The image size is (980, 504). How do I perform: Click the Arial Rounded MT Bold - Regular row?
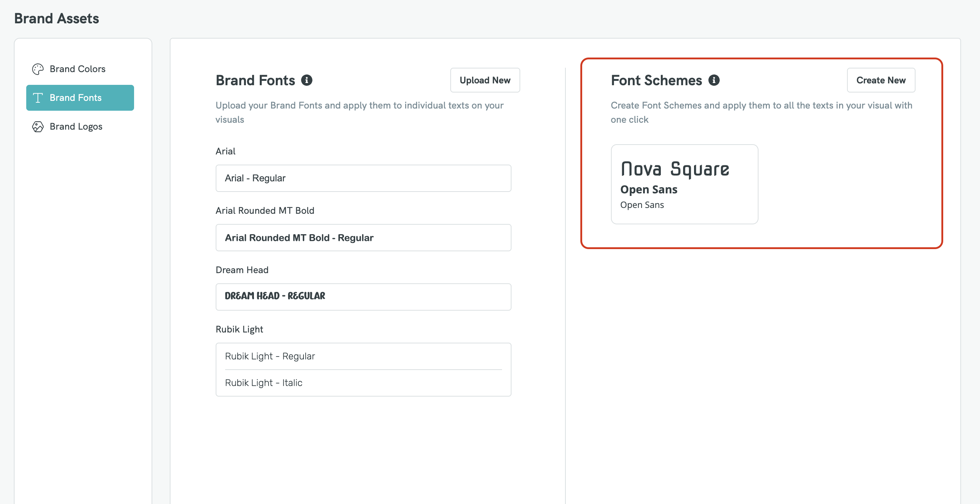click(363, 238)
